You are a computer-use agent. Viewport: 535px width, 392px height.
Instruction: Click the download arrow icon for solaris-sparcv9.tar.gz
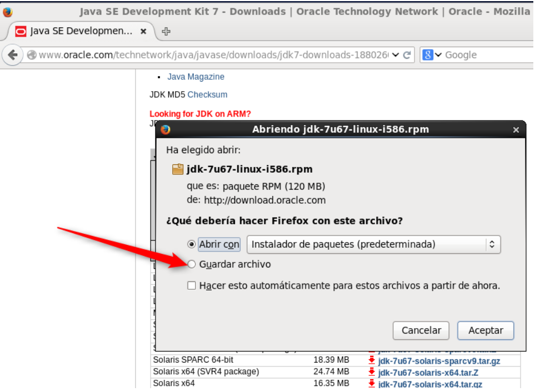coord(372,360)
